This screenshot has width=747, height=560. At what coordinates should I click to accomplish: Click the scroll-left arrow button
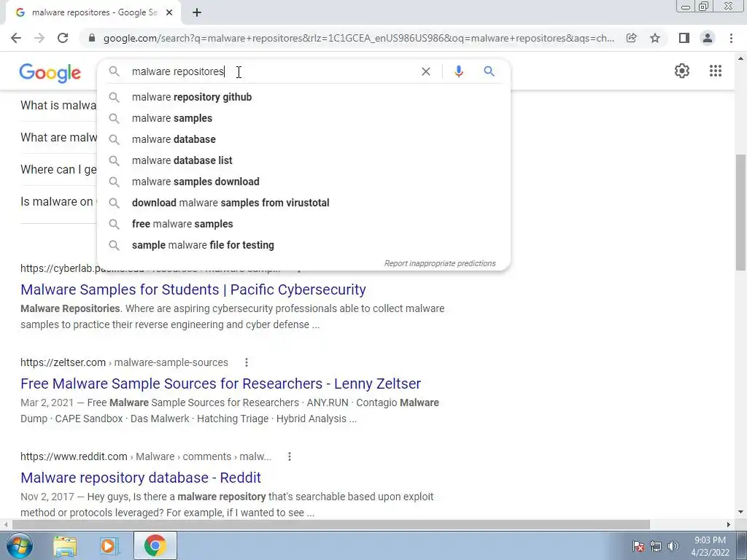(x=5, y=525)
